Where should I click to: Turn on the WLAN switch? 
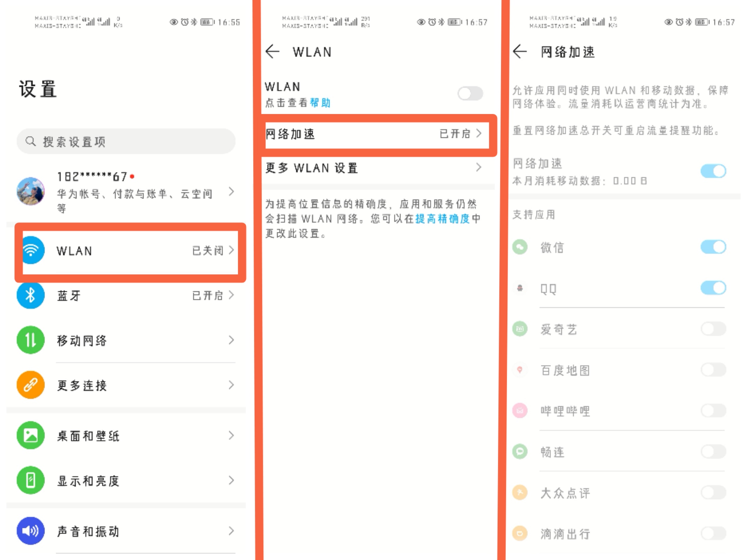(x=470, y=93)
